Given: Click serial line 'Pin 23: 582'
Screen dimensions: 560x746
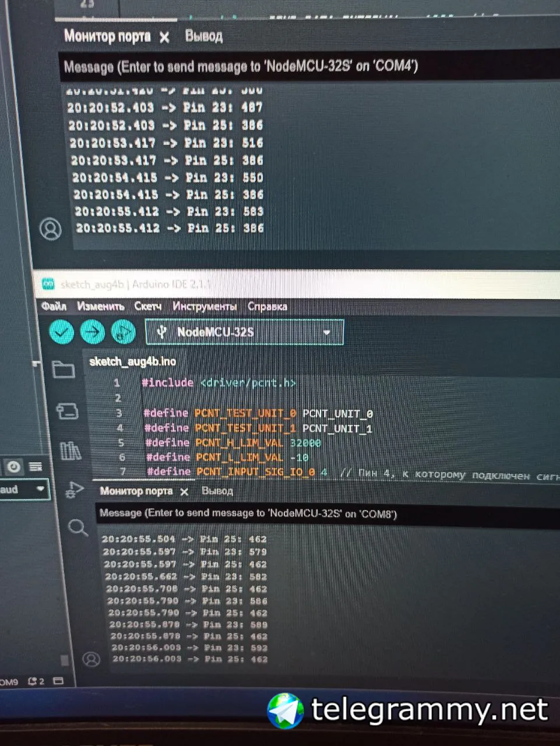Looking at the screenshot, I should tap(186, 576).
